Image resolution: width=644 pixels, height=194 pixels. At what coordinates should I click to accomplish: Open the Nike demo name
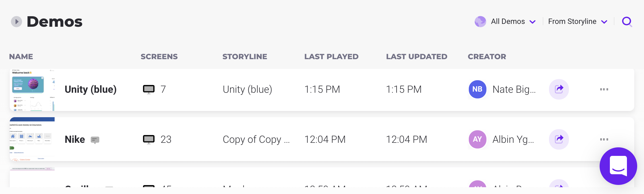[x=75, y=139]
